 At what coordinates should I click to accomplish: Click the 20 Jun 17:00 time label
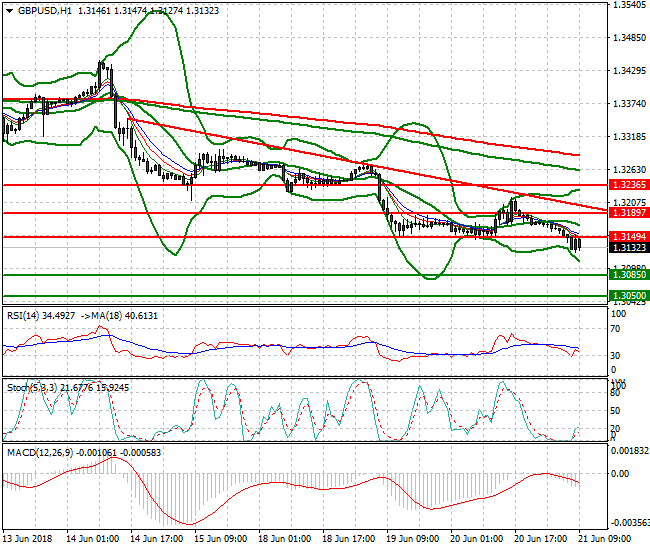tap(540, 539)
